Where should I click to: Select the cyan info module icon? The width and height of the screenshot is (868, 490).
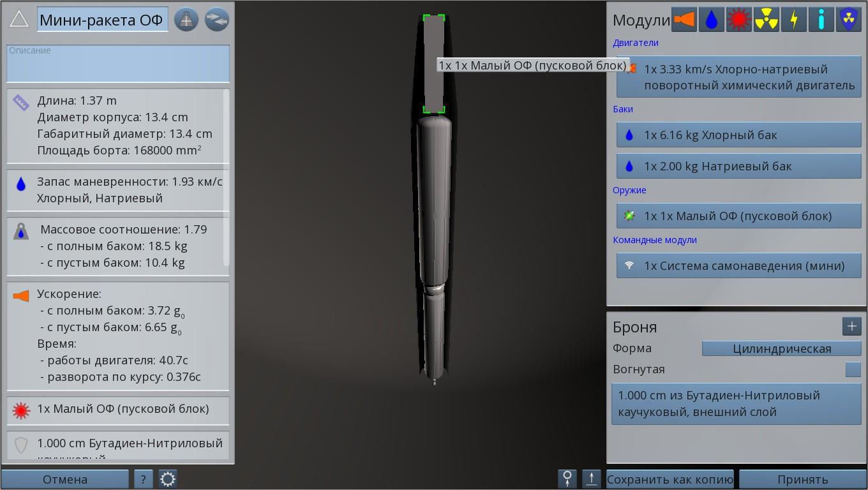[821, 19]
